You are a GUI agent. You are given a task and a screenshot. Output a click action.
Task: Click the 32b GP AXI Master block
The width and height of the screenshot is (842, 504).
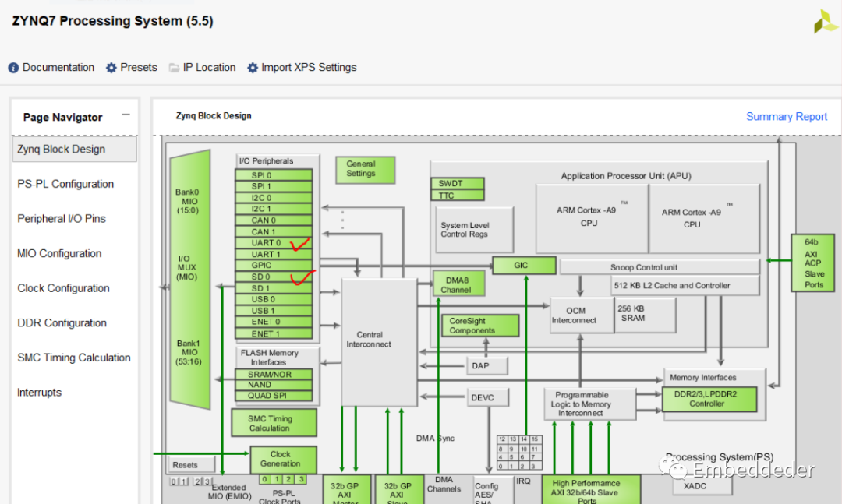[346, 489]
